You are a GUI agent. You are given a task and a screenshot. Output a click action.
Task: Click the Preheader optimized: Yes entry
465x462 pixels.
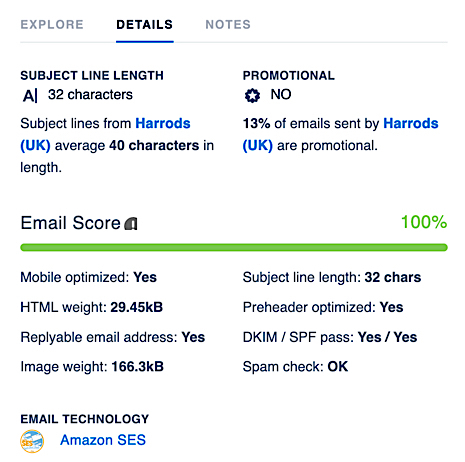pyautogui.click(x=323, y=307)
